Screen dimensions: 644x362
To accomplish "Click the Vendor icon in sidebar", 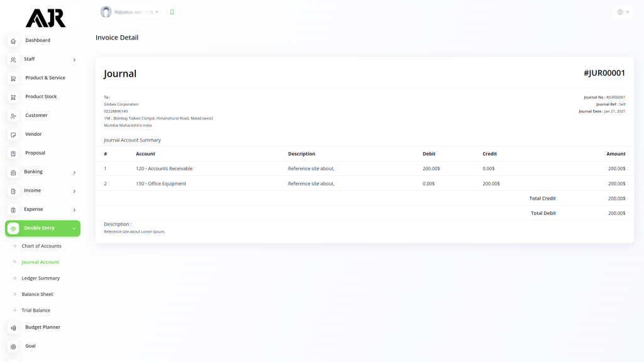I will (13, 134).
